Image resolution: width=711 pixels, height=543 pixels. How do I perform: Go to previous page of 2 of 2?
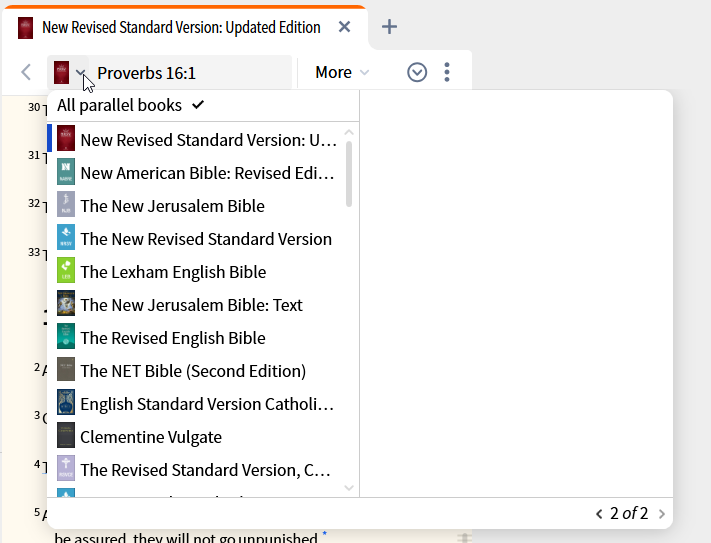(x=599, y=514)
